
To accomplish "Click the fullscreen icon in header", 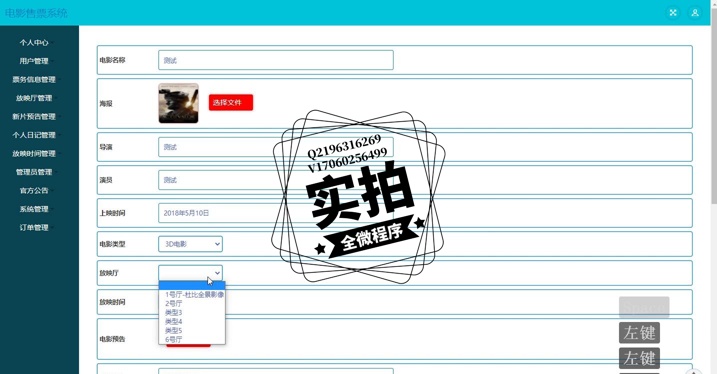I will click(x=673, y=13).
